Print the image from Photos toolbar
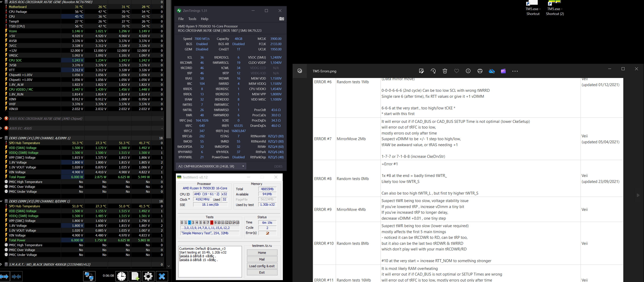The width and height of the screenshot is (644, 282). (480, 71)
